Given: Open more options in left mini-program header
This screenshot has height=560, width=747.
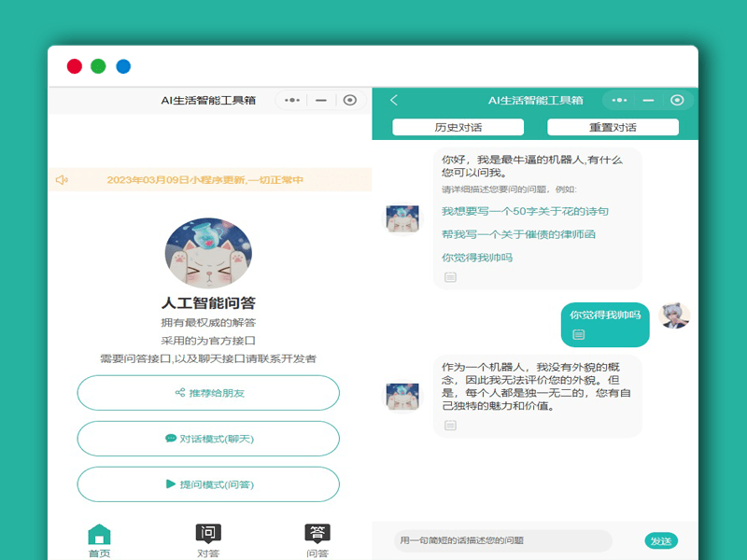Looking at the screenshot, I should [292, 100].
